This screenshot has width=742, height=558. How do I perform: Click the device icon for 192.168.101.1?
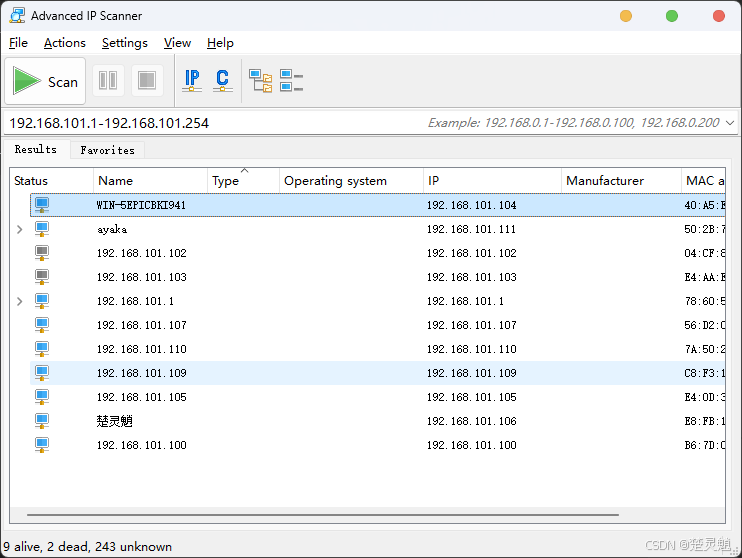[x=42, y=301]
